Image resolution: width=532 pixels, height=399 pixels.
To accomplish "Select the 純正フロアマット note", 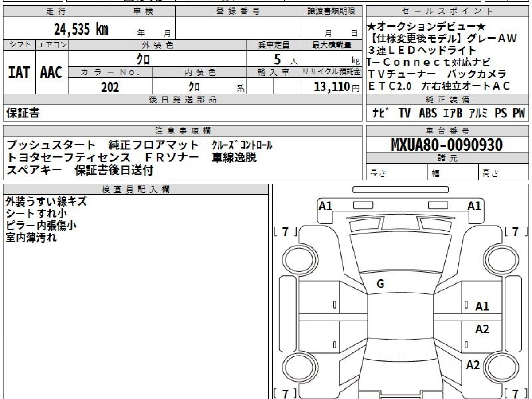I will coord(154,145).
